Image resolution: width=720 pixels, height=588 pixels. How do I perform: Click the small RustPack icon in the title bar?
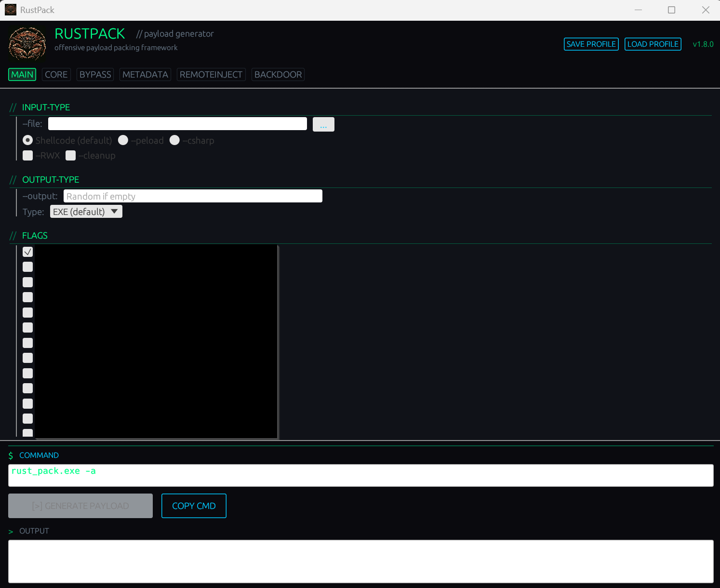click(11, 10)
